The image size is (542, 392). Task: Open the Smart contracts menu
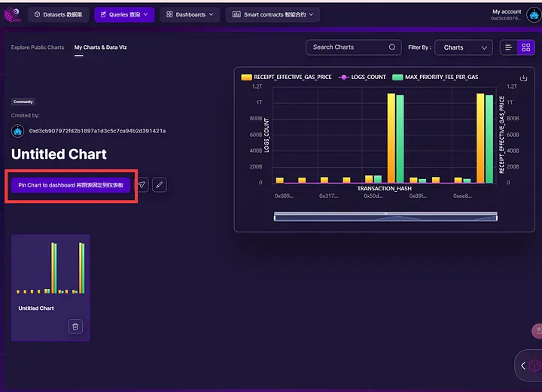272,14
